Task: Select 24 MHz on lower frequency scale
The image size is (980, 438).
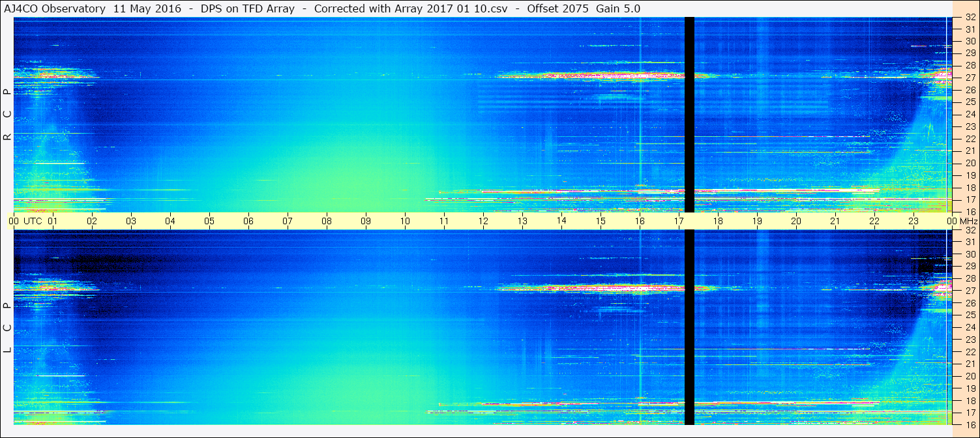Action: point(970,327)
